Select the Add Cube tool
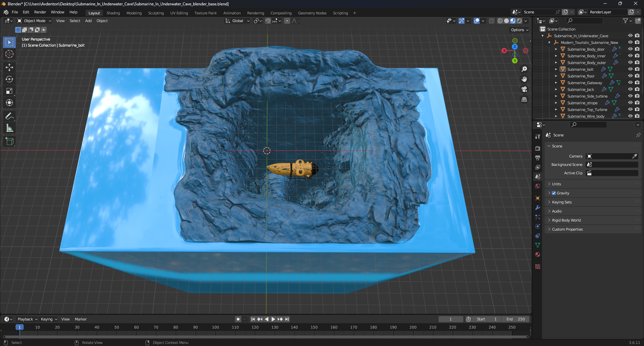644x346 pixels. pos(9,141)
